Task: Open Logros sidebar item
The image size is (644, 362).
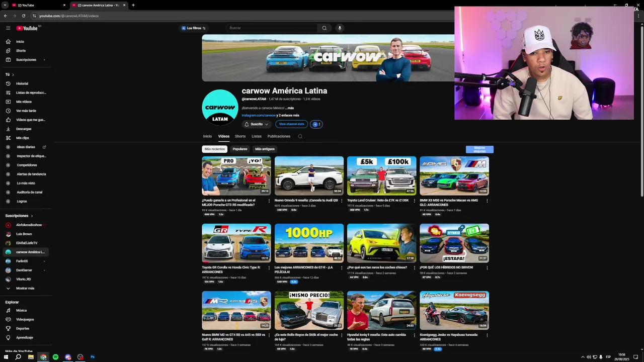Action: 22,201
